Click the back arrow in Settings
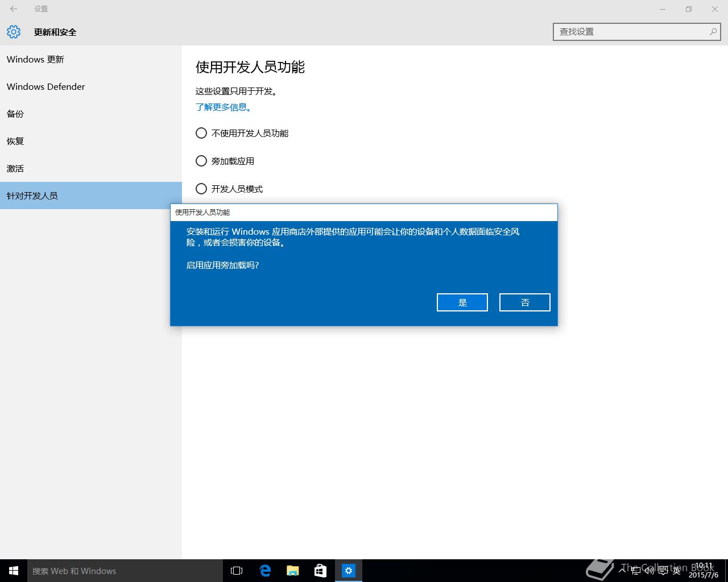Viewport: 728px width, 582px height. tap(14, 9)
